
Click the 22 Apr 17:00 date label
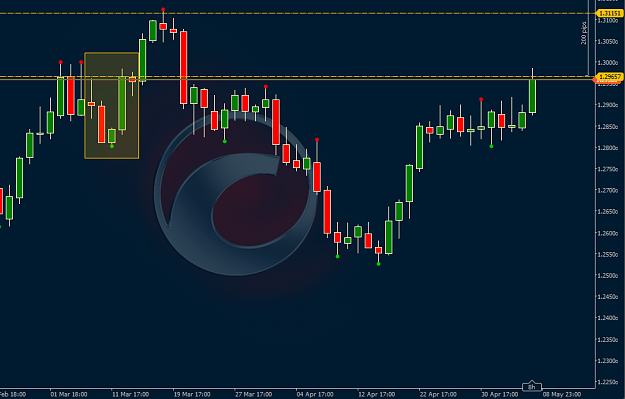pyautogui.click(x=438, y=395)
